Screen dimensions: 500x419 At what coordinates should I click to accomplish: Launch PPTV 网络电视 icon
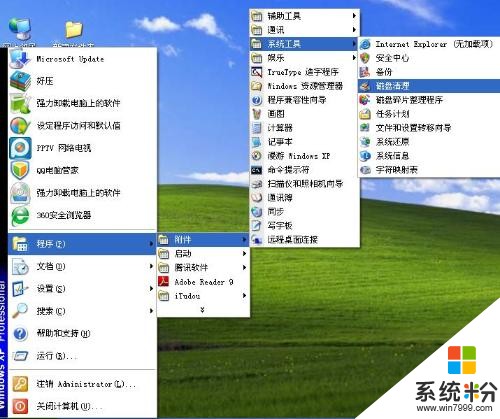pyautogui.click(x=20, y=148)
